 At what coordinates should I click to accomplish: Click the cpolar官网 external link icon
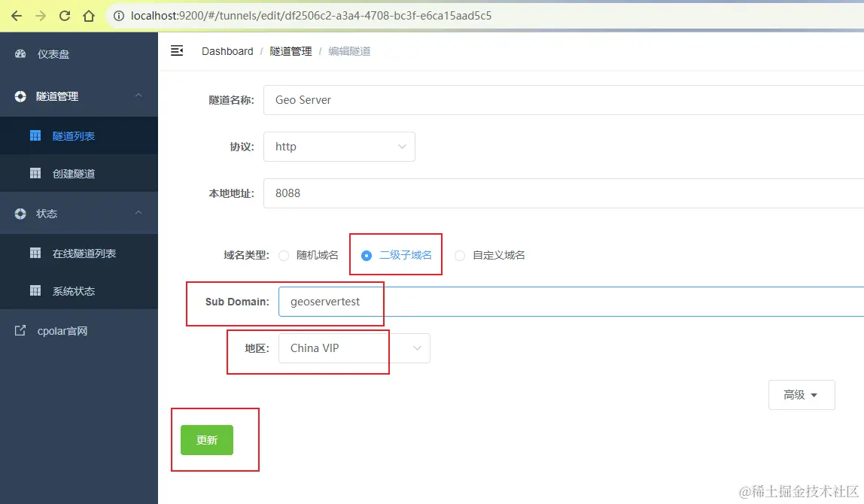[x=20, y=330]
